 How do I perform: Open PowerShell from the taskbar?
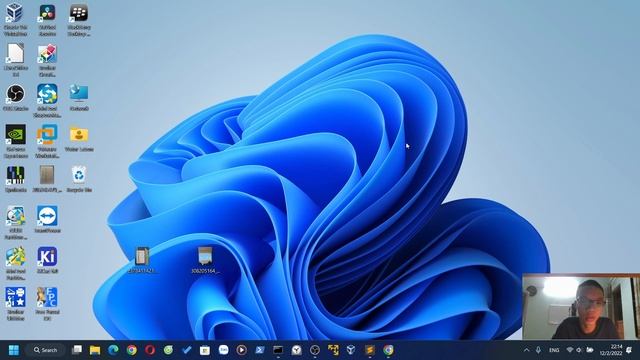260,350
